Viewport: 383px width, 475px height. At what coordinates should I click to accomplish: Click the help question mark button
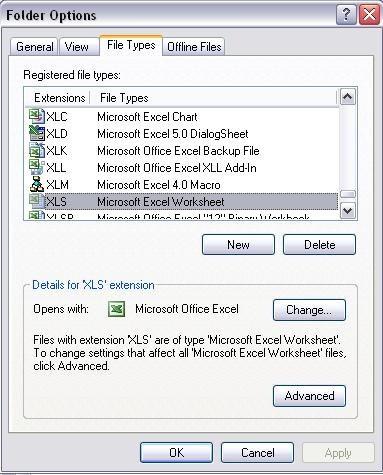[x=346, y=15]
